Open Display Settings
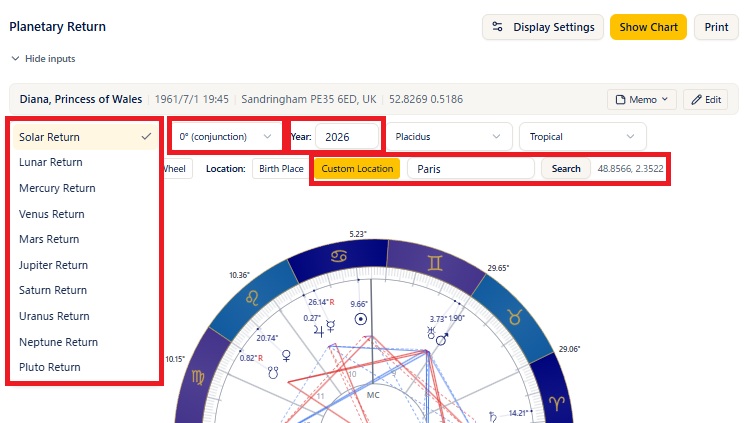The height and width of the screenshot is (423, 746). click(x=543, y=27)
